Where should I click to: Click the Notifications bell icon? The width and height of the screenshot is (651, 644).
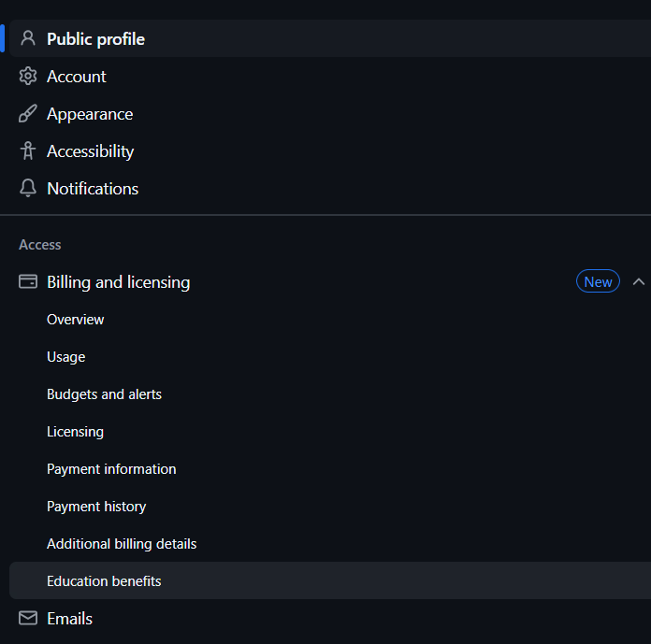(28, 188)
